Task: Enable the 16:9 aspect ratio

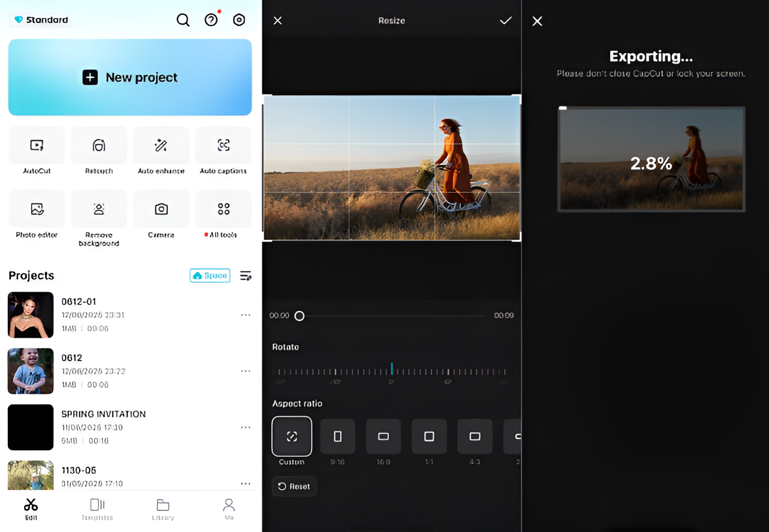Action: (x=383, y=437)
